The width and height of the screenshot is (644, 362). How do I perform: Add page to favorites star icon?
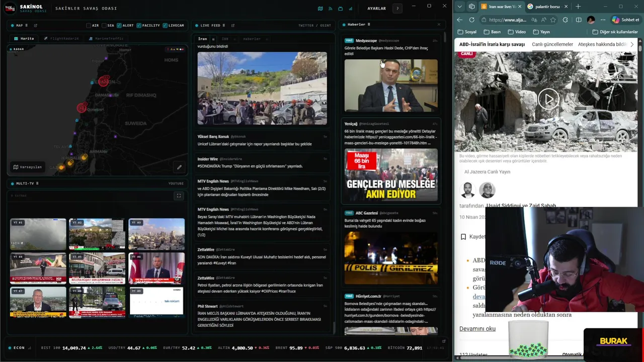[x=553, y=20]
